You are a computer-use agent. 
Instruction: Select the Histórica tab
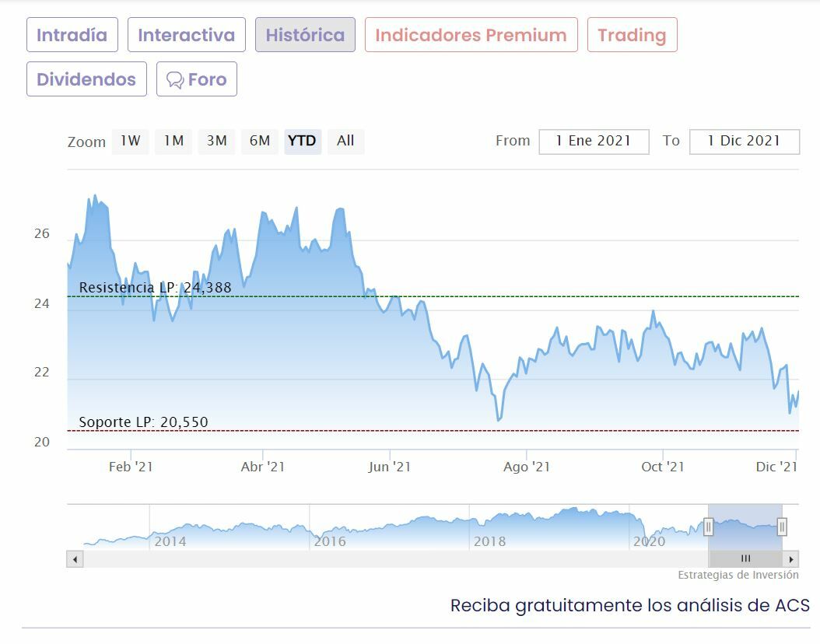pyautogui.click(x=305, y=35)
